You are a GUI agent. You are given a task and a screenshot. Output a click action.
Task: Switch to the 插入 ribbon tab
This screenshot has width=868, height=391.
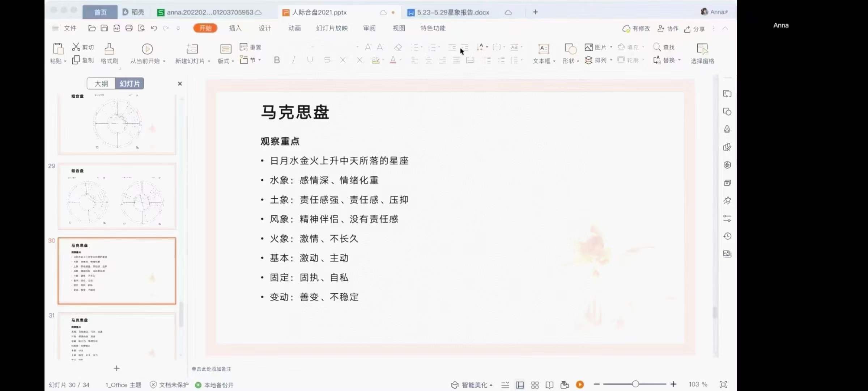coord(235,28)
